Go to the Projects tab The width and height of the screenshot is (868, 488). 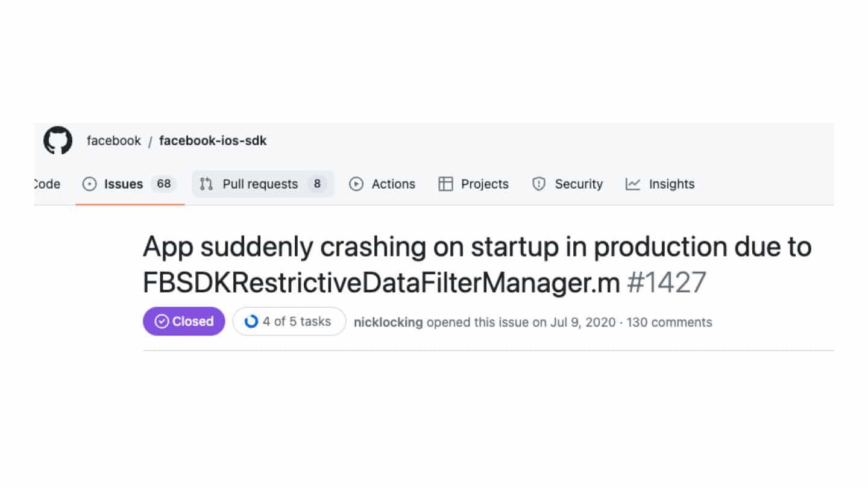474,184
